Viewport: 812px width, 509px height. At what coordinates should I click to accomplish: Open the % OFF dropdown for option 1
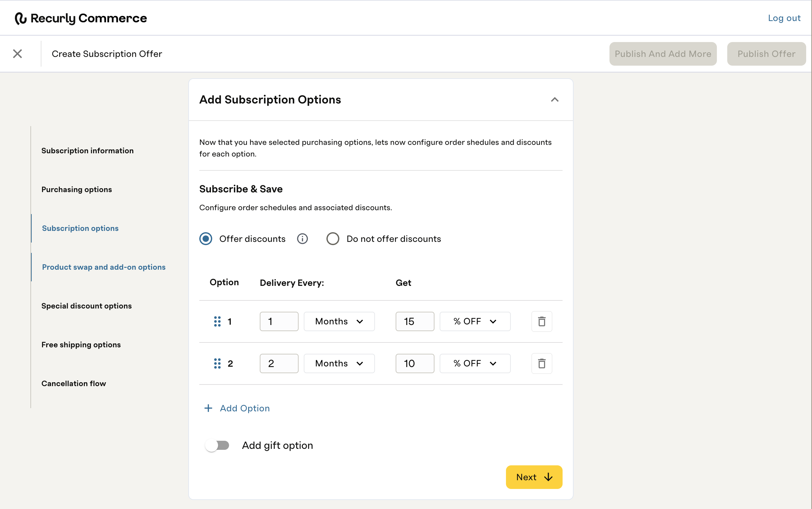click(x=475, y=321)
